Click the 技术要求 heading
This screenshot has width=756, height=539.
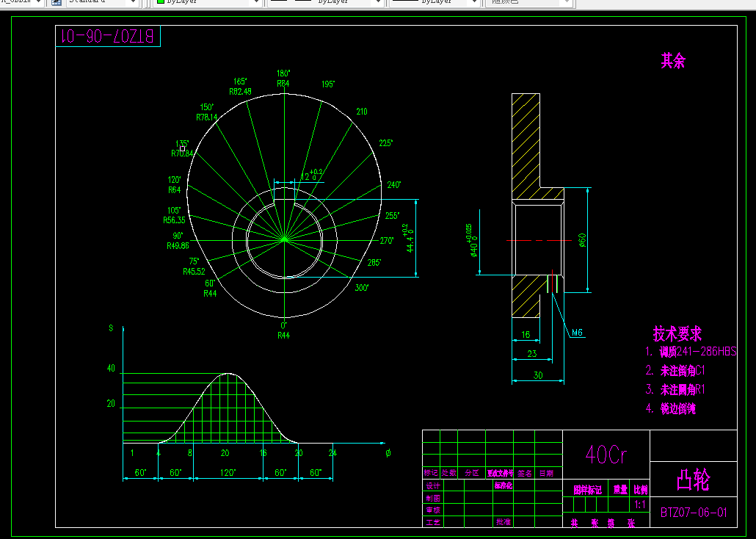click(x=677, y=334)
